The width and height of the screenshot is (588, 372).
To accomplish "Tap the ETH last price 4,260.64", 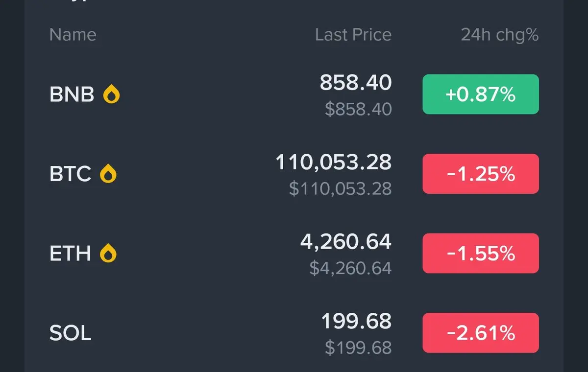I will click(346, 242).
